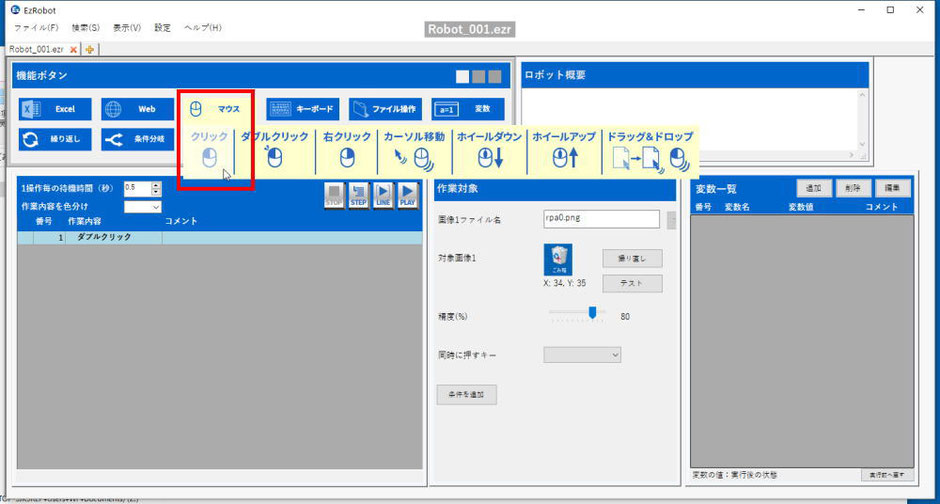Click the STEP execution button

pos(358,195)
